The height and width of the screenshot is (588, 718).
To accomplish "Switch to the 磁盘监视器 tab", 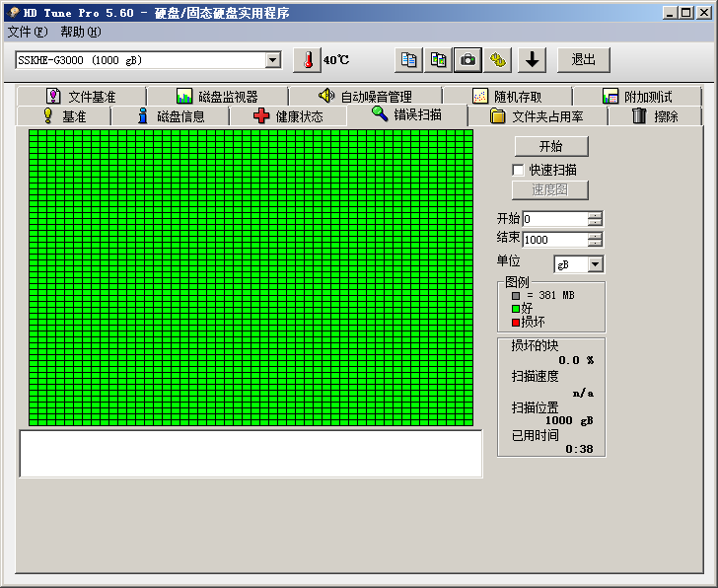I will (218, 97).
